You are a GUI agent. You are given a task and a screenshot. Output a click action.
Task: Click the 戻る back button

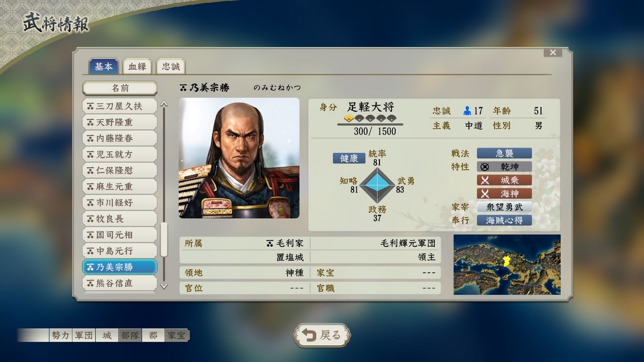pos(322,336)
